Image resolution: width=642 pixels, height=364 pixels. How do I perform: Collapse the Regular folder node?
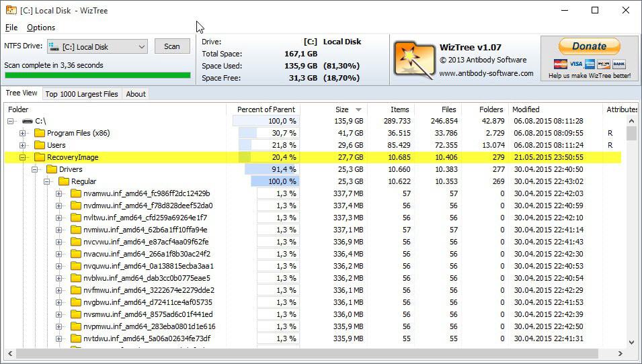click(47, 181)
